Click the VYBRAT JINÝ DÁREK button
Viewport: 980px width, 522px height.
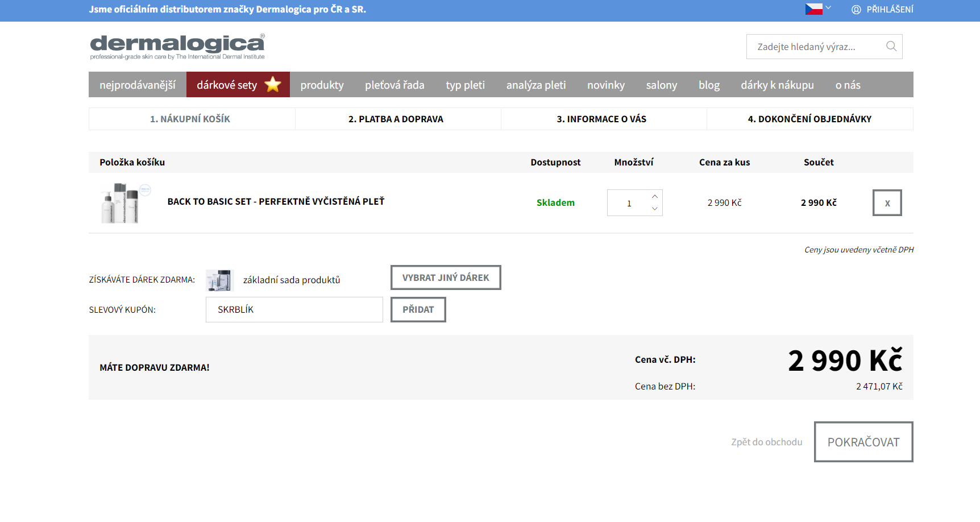coord(446,277)
